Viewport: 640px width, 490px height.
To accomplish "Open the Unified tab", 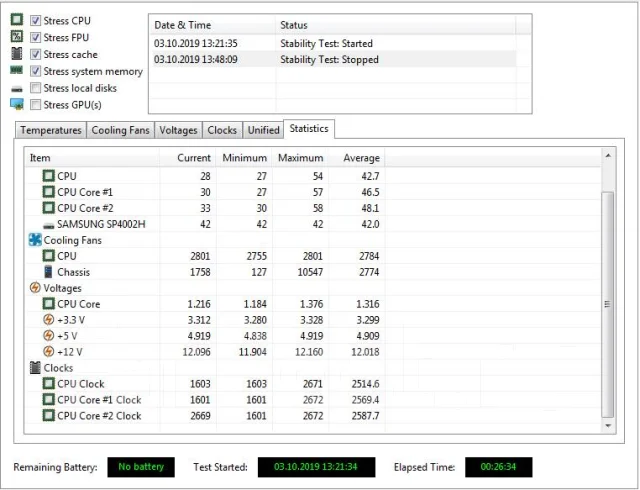I will [x=264, y=130].
